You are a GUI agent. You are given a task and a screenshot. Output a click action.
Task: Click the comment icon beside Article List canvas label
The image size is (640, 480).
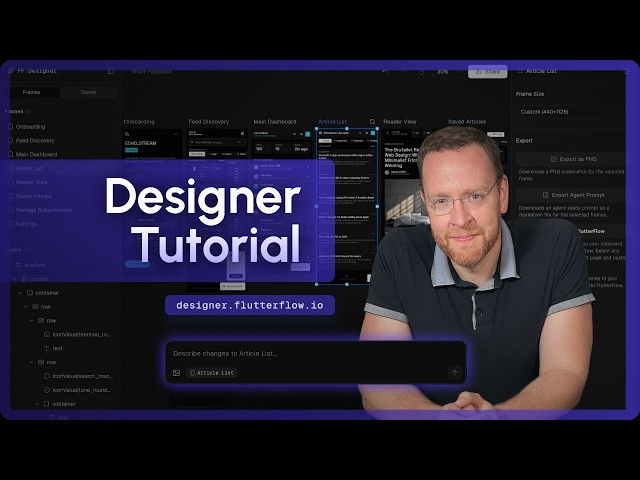click(372, 122)
